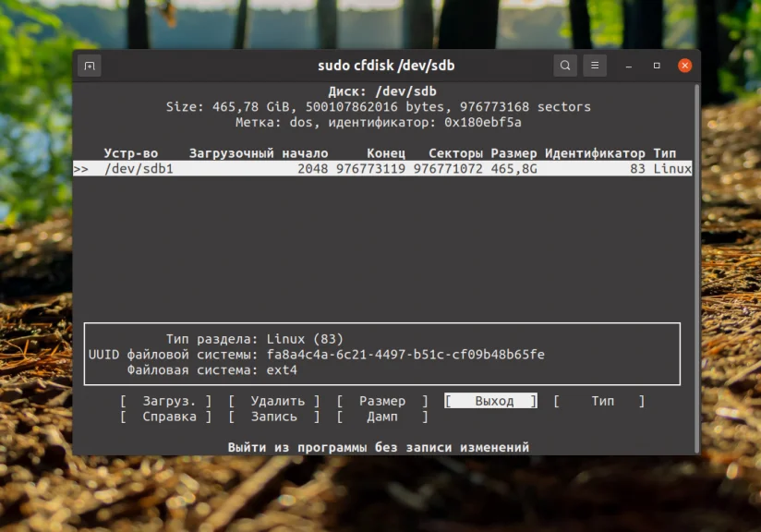Click the window title 'sudo cfdisk /dev/sdb'
Screen dimensions: 761x532
(x=386, y=65)
